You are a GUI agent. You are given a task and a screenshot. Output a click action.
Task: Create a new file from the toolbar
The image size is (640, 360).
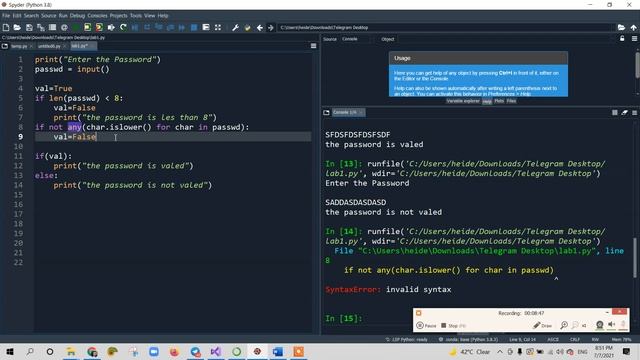(6, 27)
